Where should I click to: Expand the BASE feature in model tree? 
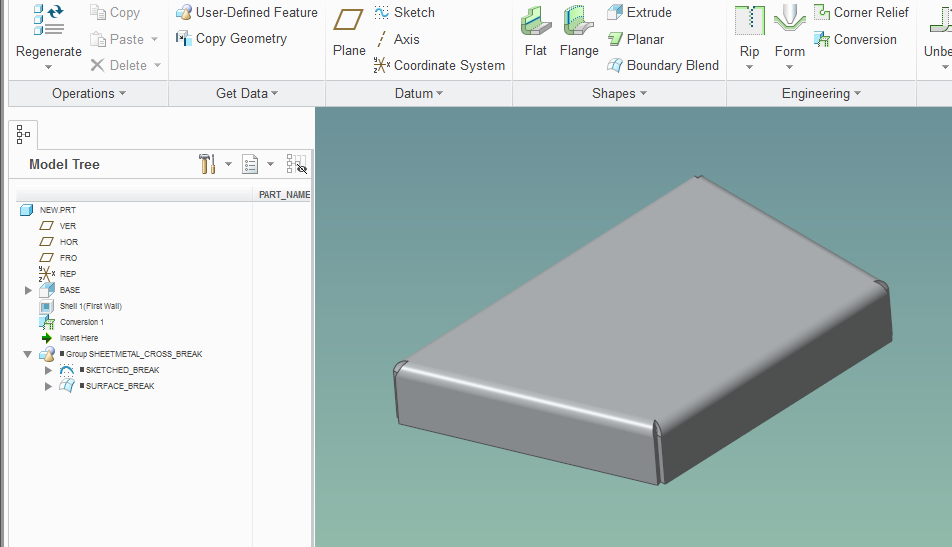(28, 290)
